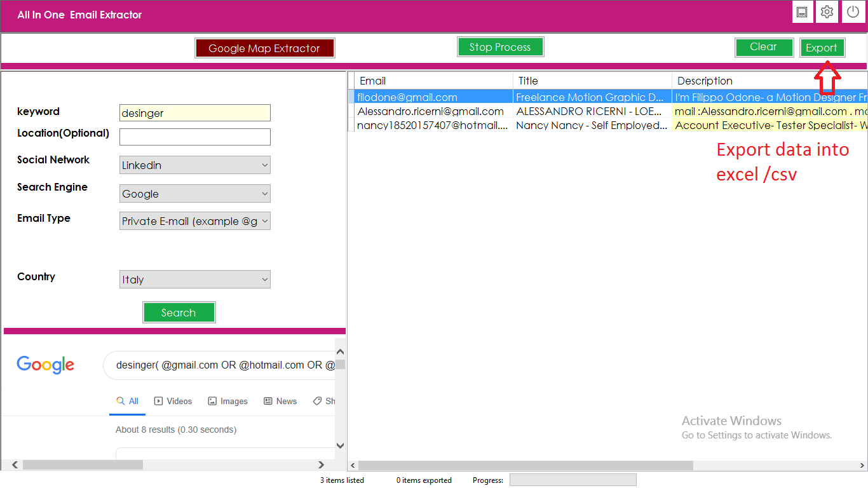Viewport: 868px width, 488px height.
Task: Click the Google logo
Action: tap(46, 365)
